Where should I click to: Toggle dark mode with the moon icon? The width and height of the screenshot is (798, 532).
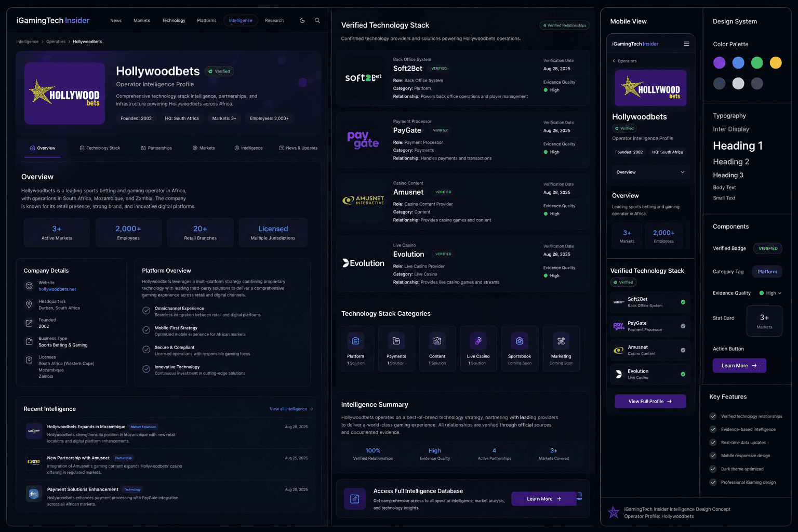pyautogui.click(x=302, y=21)
